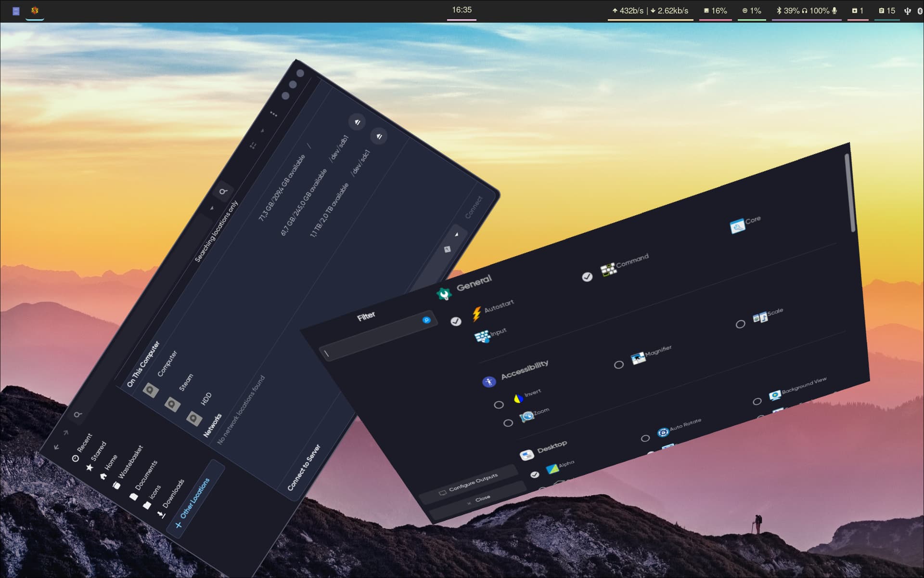This screenshot has width=924, height=578.
Task: Click the Close button in settings window
Action: click(x=478, y=500)
